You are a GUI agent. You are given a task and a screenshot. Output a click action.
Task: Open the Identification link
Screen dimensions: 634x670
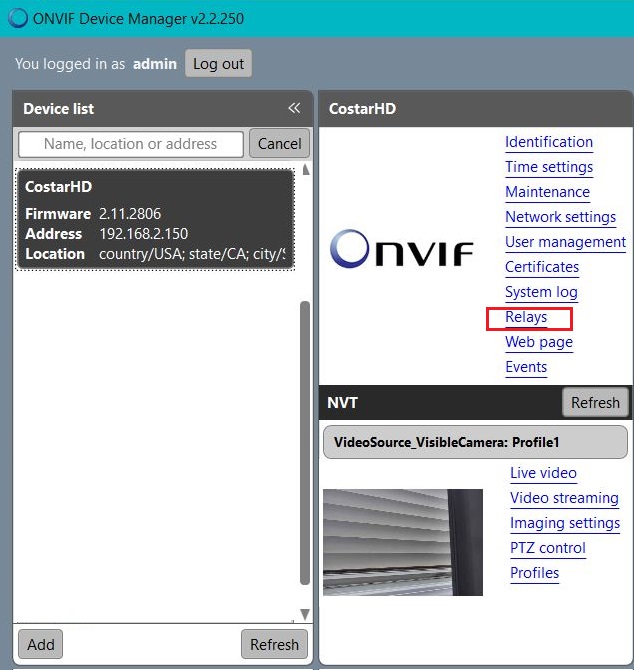(x=549, y=142)
